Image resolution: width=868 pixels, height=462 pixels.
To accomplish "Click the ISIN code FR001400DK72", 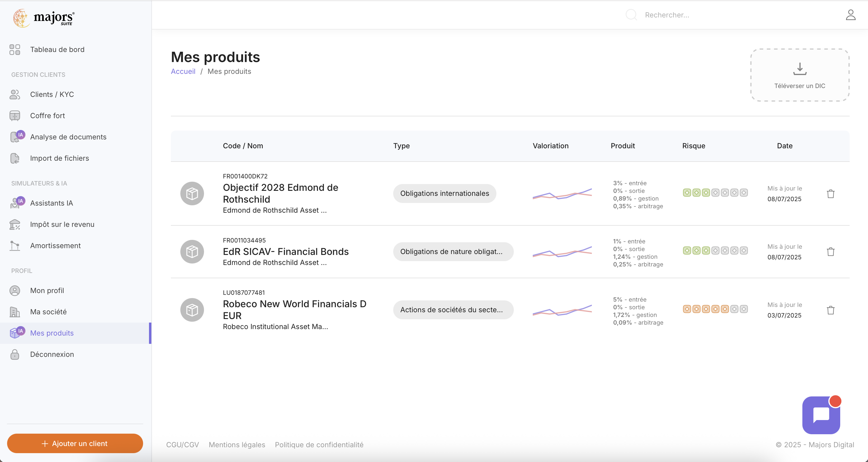I will coord(245,176).
